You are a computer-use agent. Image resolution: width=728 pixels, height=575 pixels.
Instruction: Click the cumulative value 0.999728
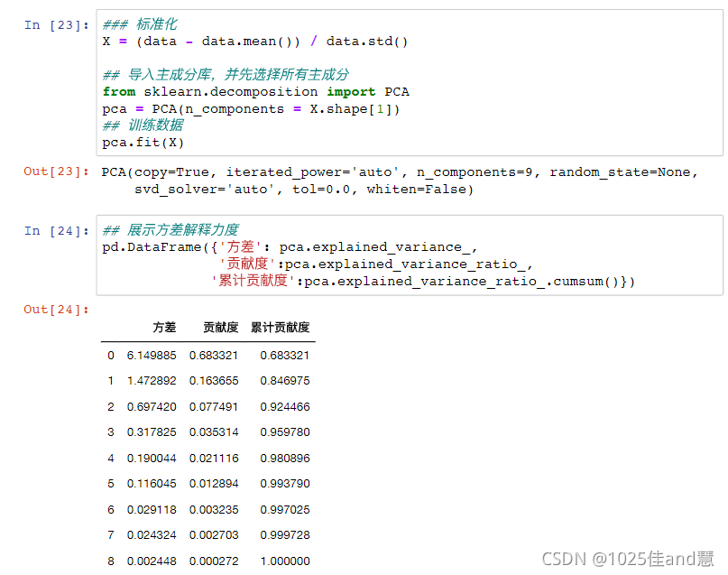pyautogui.click(x=284, y=535)
